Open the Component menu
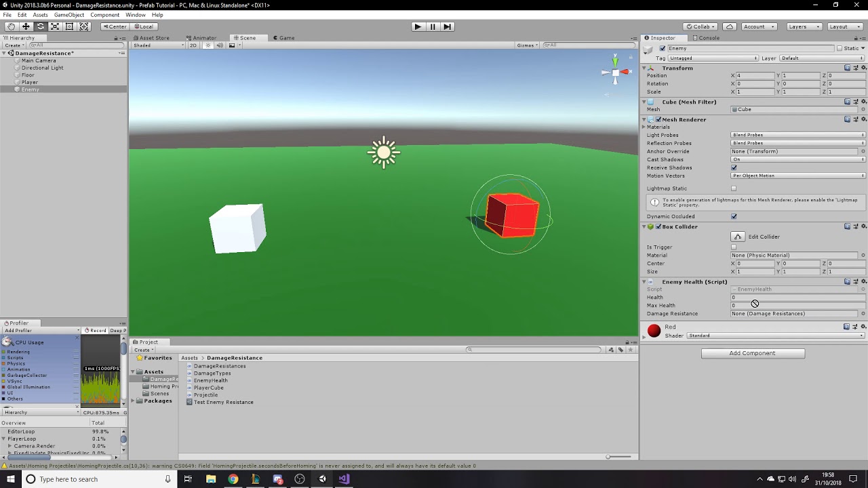Screen dimensions: 868x488 [104, 15]
